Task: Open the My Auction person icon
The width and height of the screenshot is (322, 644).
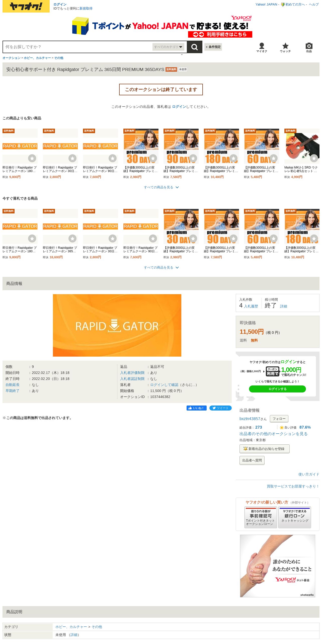Action: coord(262,47)
